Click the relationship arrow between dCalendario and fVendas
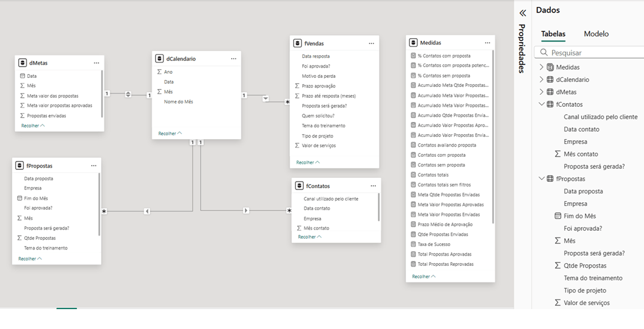Image resolution: width=644 pixels, height=329 pixels. pyautogui.click(x=266, y=98)
